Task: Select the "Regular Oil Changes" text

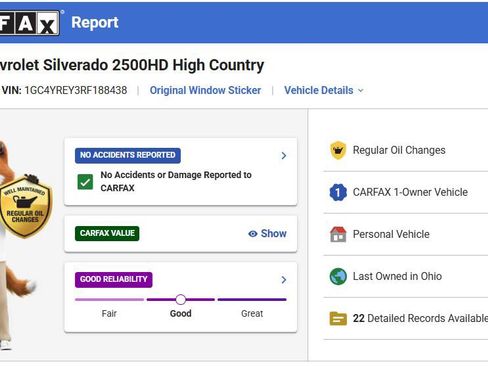Action: 399,150
